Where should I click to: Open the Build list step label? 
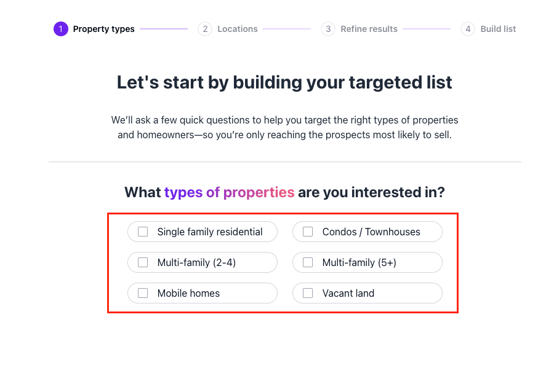click(x=498, y=29)
